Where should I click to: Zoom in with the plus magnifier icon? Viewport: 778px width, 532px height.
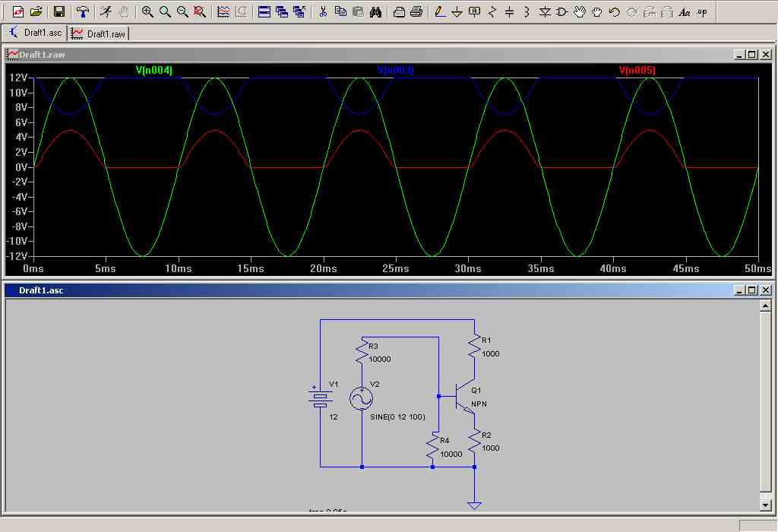tap(147, 11)
